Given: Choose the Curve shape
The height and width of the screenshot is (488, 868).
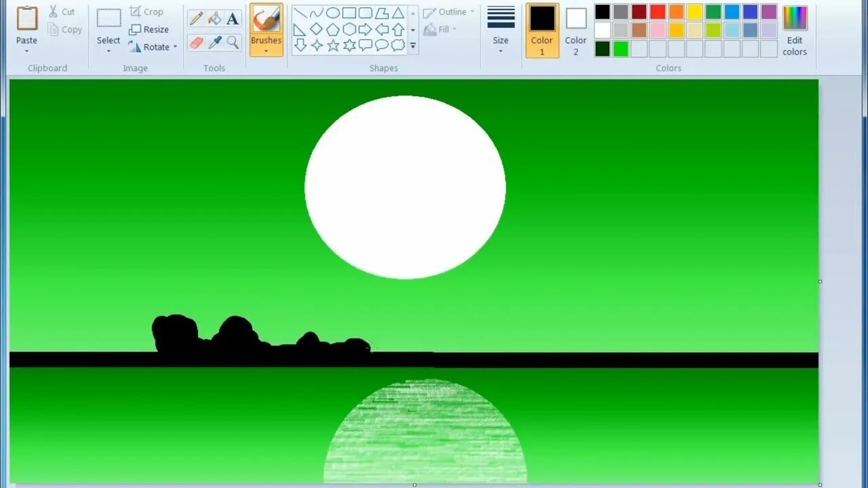Looking at the screenshot, I should pos(316,13).
